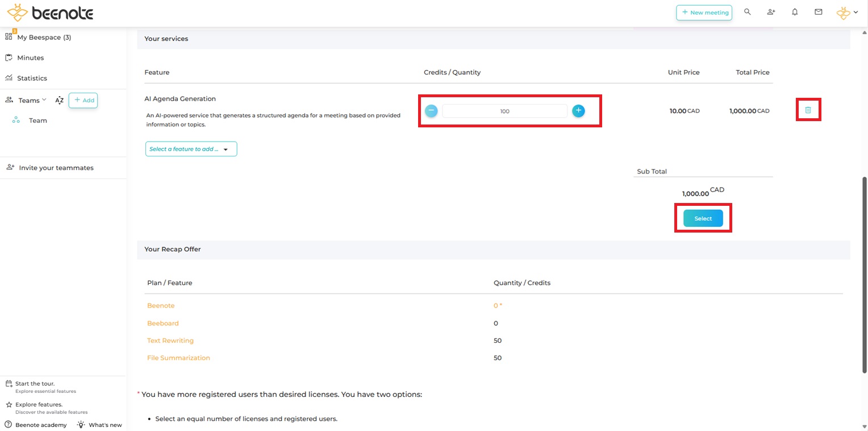This screenshot has width=868, height=431.
Task: Open the bee profile avatar menu
Action: click(846, 13)
